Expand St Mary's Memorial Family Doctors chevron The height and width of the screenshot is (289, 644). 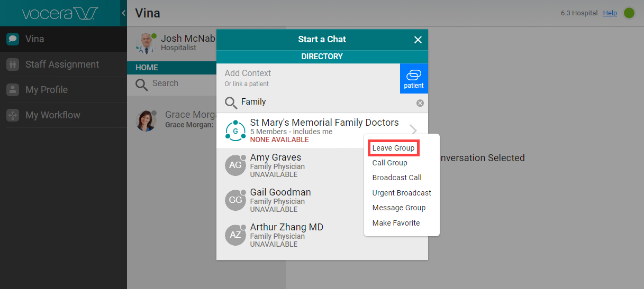click(x=414, y=129)
